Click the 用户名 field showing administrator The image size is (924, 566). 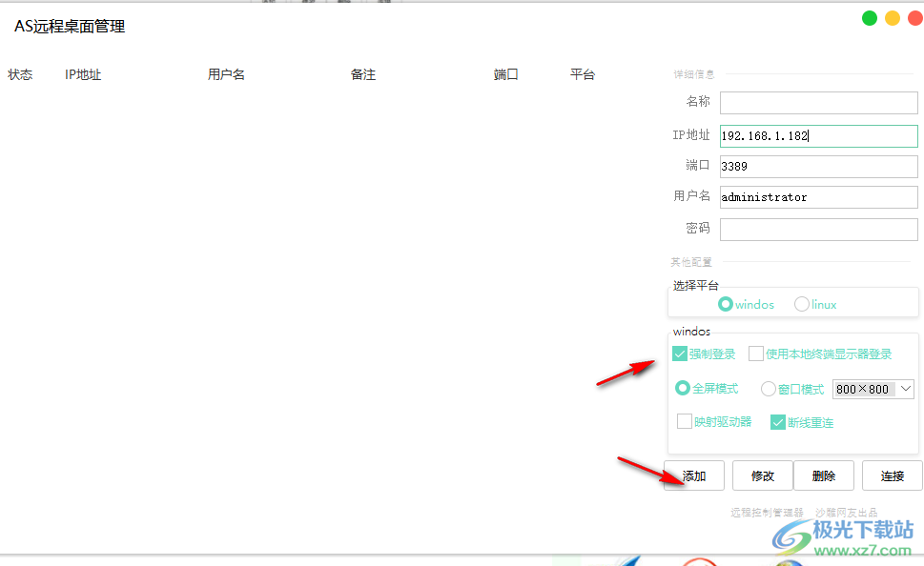coord(818,197)
